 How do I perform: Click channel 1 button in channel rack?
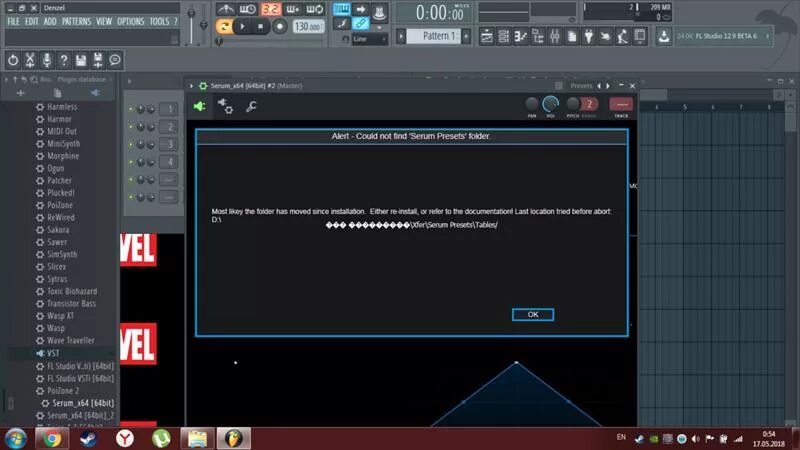(x=169, y=109)
